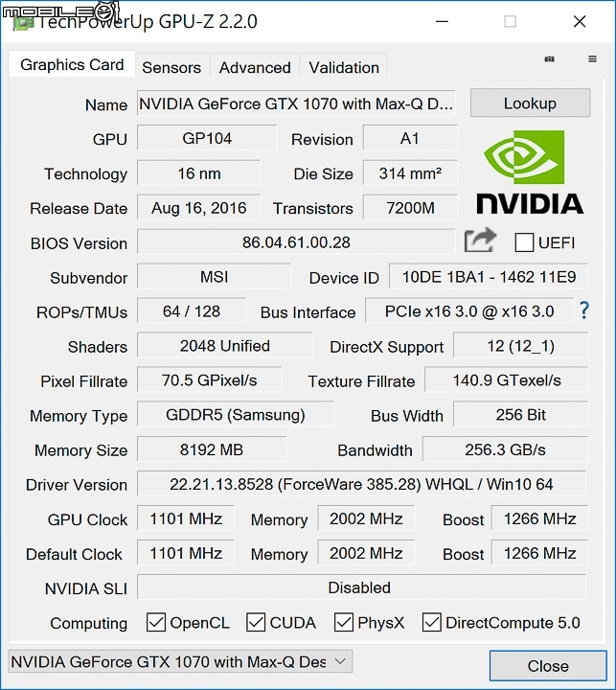Click the Memory Size 8192 MB field

tap(212, 449)
